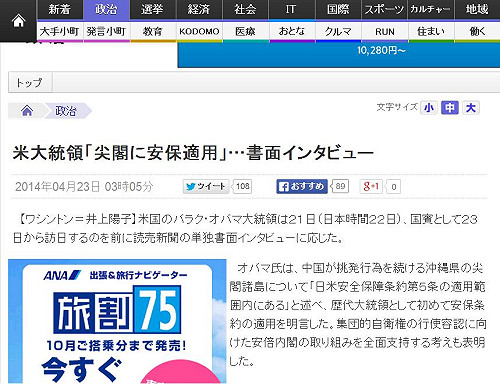Open the カルチャー tab
Image resolution: width=500 pixels, height=384 pixels.
[430, 9]
